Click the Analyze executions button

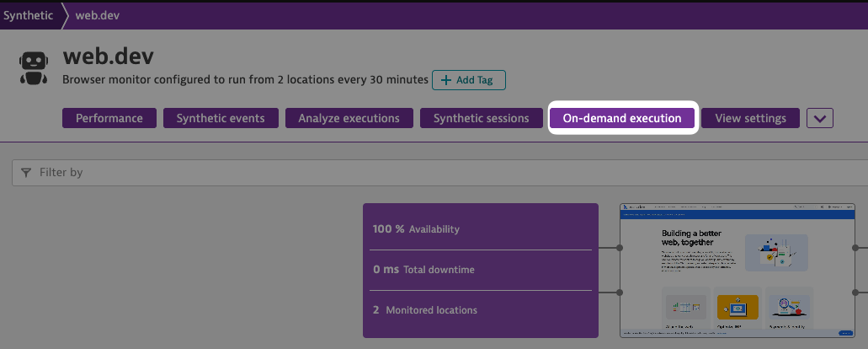349,118
